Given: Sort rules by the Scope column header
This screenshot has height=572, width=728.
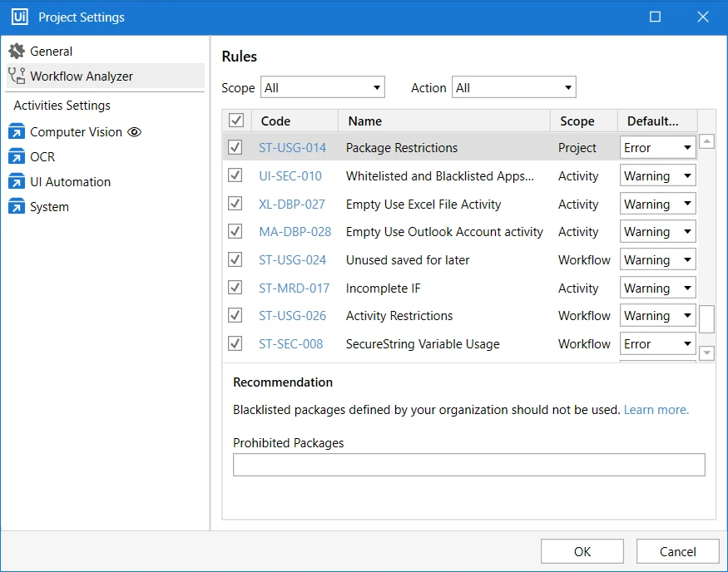Looking at the screenshot, I should pos(584,121).
